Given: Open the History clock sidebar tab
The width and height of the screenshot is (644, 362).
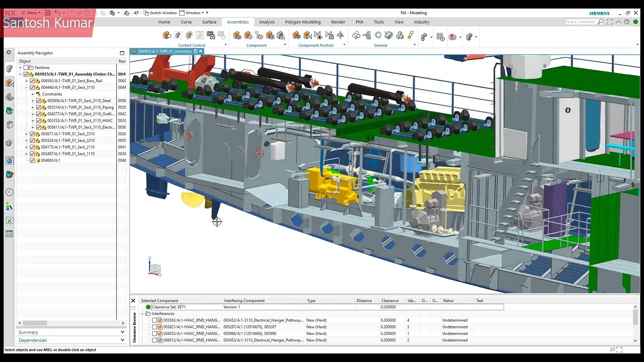Looking at the screenshot, I should click(x=9, y=192).
